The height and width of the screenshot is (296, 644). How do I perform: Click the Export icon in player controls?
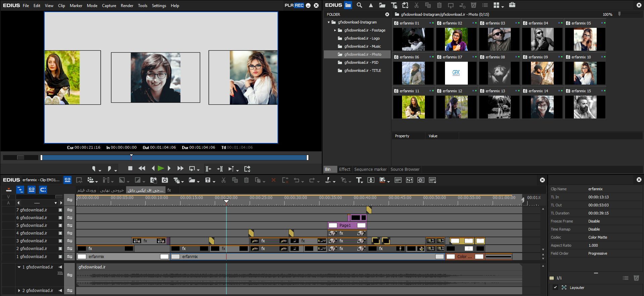click(247, 169)
